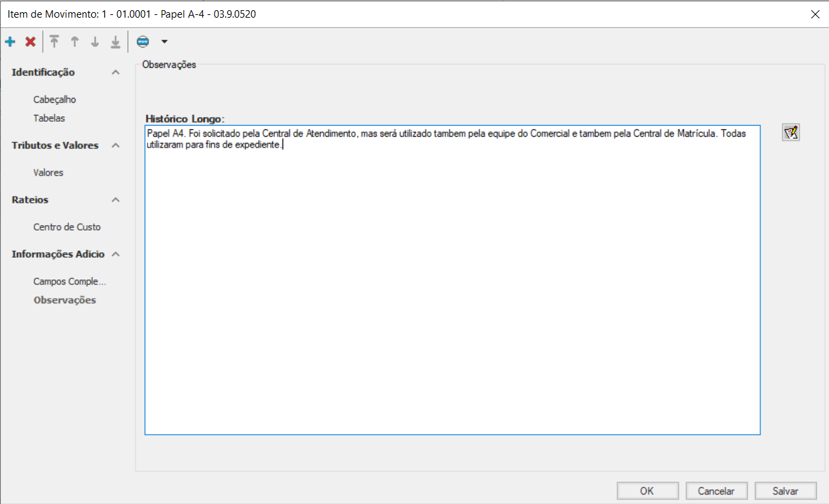The image size is (829, 504).
Task: Click the blue round toolbar icon
Action: pyautogui.click(x=143, y=42)
